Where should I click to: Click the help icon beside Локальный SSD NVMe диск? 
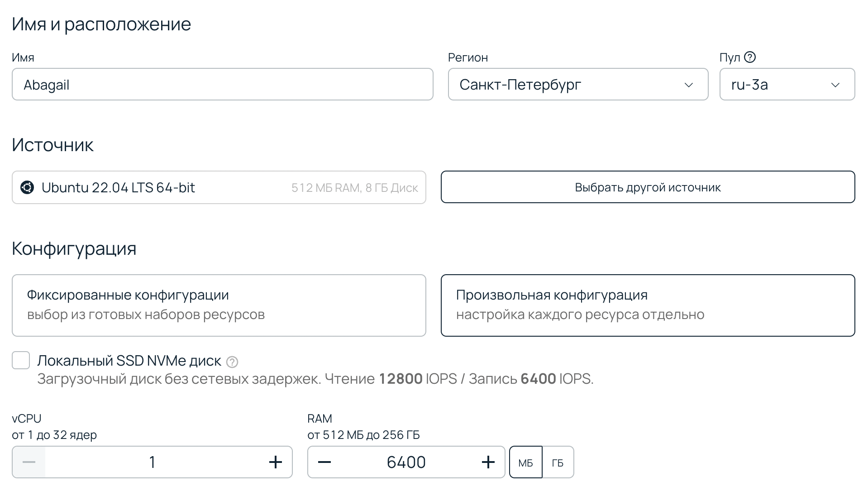(x=232, y=362)
